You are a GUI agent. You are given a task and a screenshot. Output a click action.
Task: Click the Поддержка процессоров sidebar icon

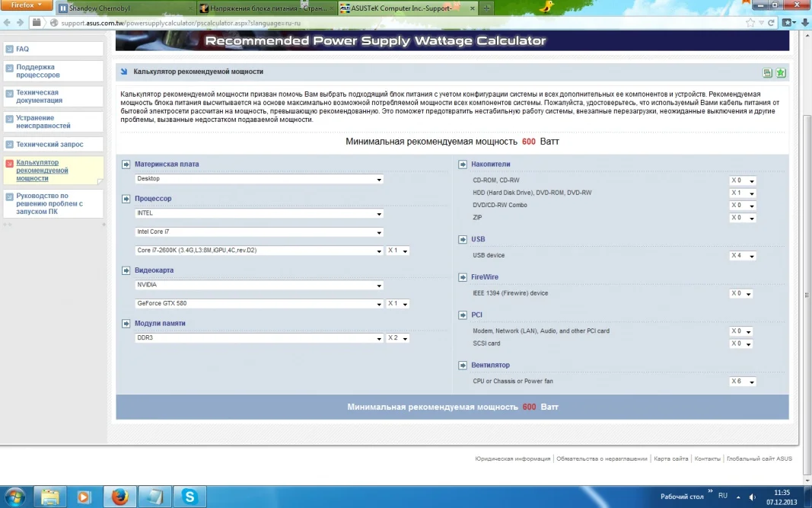click(9, 68)
